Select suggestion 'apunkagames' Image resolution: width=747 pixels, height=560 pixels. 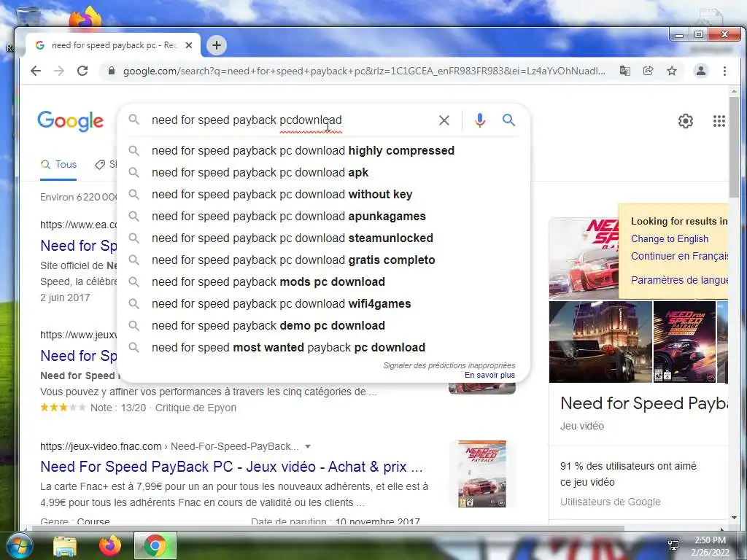pyautogui.click(x=323, y=216)
